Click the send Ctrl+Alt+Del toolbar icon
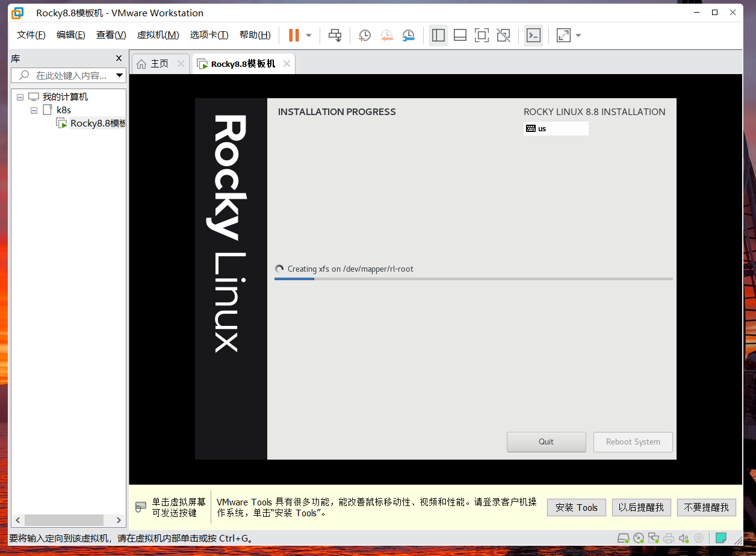Screen dimensions: 756x556 coord(335,35)
